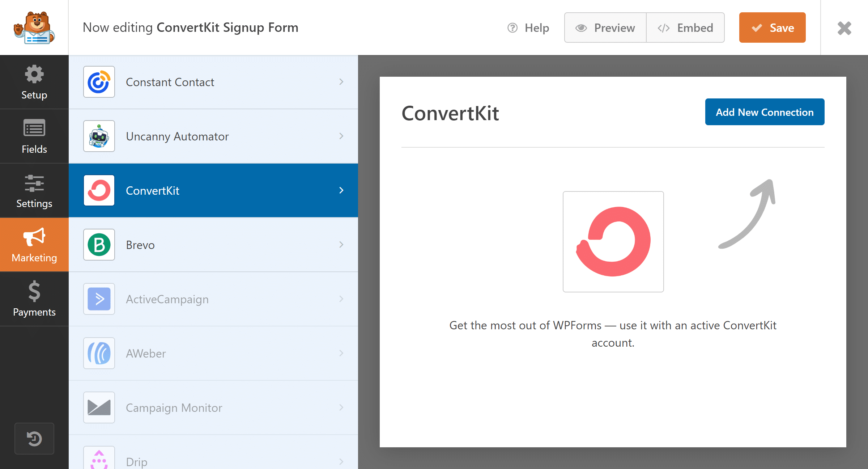
Task: Expand the Constant Contact chevron arrow
Action: point(341,82)
